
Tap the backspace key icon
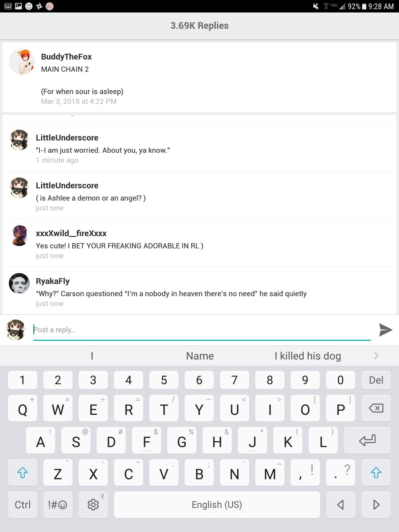[376, 408]
